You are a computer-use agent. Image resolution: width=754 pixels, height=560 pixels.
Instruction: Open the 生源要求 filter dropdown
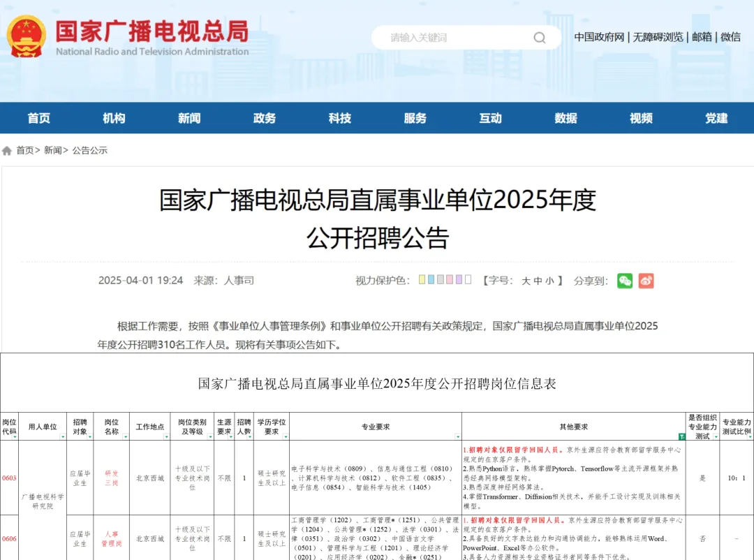click(x=229, y=436)
